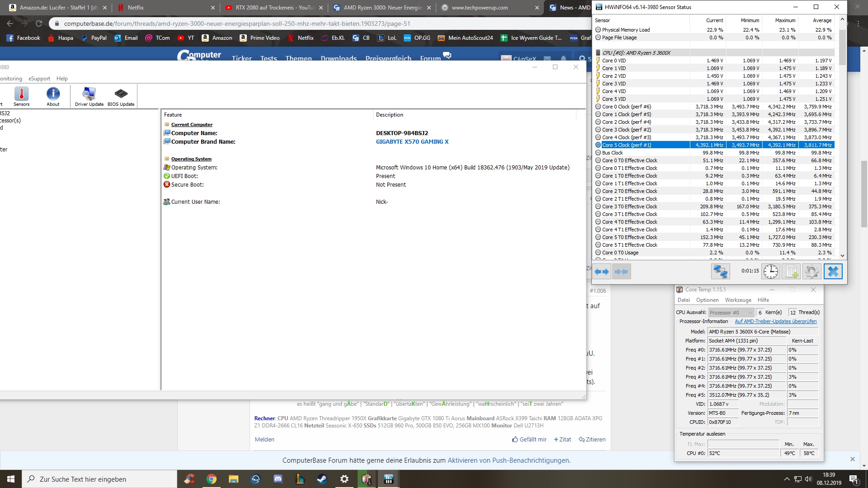Open Windows Settings from the taskbar
The image size is (868, 488).
click(344, 479)
